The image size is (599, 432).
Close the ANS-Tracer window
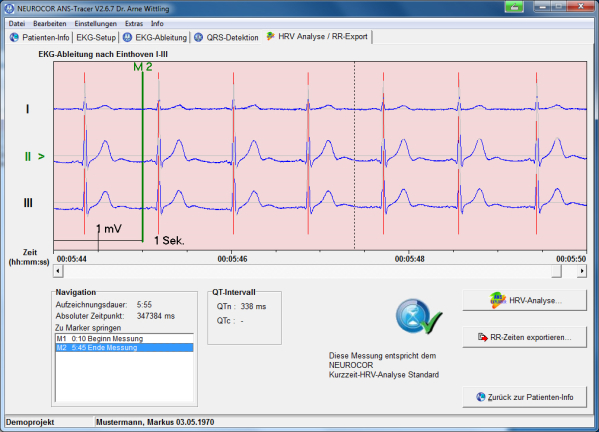pos(581,6)
